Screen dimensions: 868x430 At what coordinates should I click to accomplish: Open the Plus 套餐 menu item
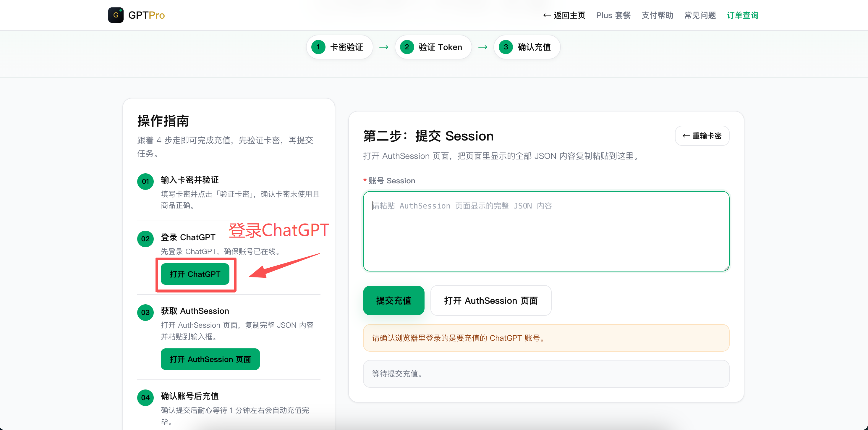tap(613, 15)
